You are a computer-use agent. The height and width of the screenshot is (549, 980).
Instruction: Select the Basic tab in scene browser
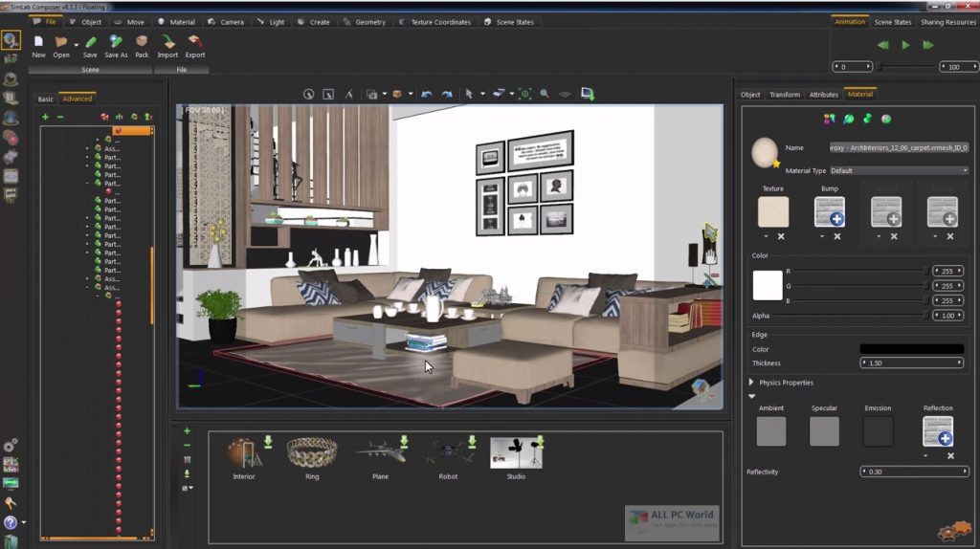pyautogui.click(x=46, y=99)
